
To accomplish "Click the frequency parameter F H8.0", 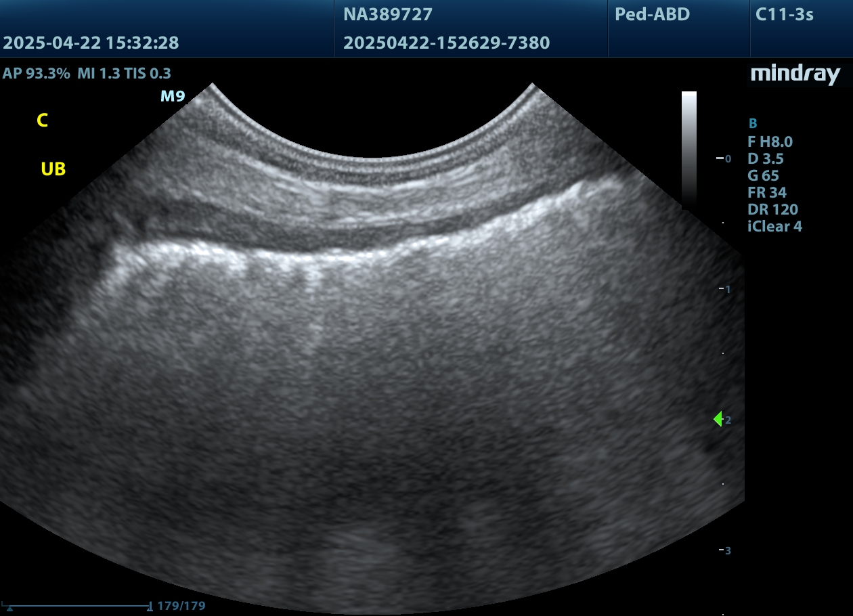I will pos(770,142).
